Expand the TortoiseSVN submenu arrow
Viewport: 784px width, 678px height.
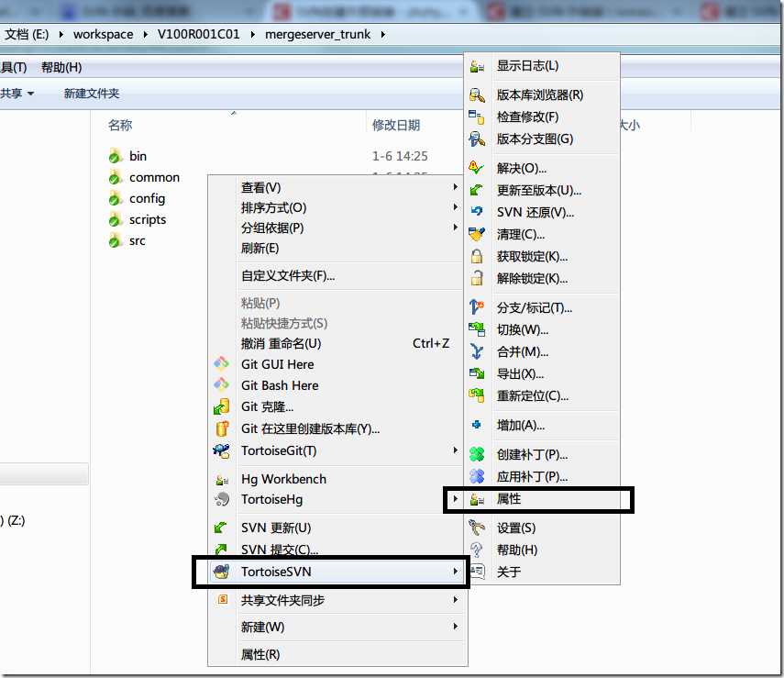(x=455, y=572)
